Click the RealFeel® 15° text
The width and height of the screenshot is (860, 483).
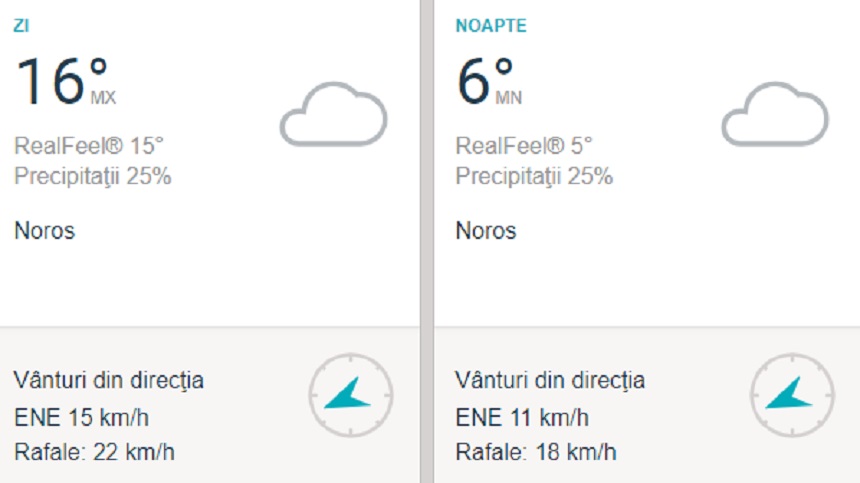(x=88, y=146)
